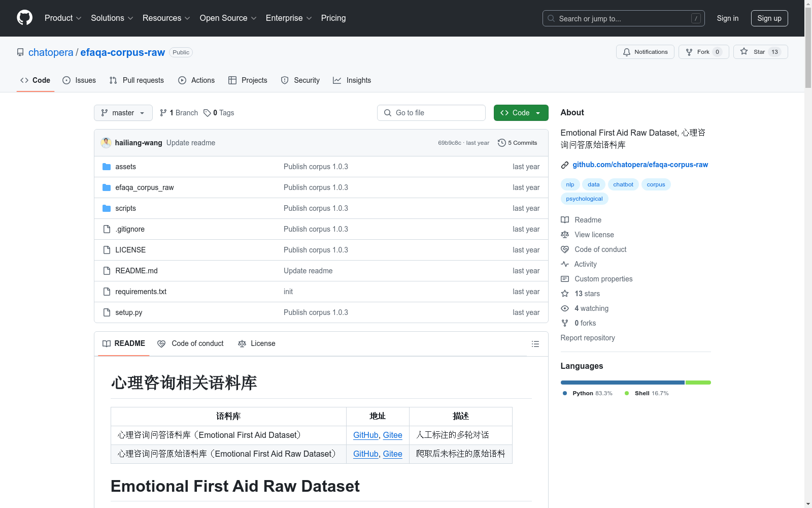This screenshot has height=508, width=812.
Task: Switch to Code of conduct readme tab
Action: [x=191, y=344]
